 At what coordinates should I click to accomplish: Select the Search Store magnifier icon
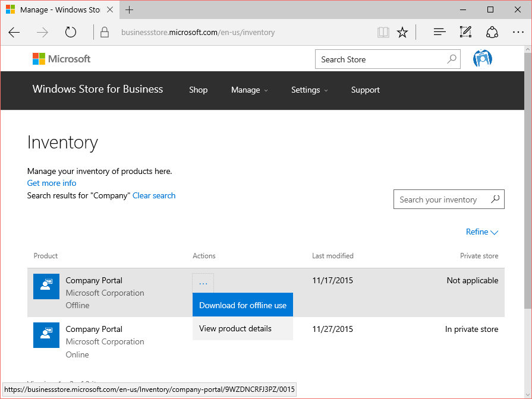click(452, 59)
